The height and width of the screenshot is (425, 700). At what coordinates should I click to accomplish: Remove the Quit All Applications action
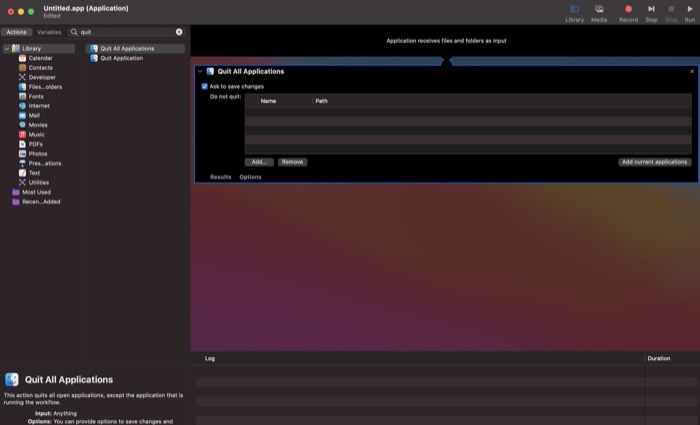tap(692, 71)
